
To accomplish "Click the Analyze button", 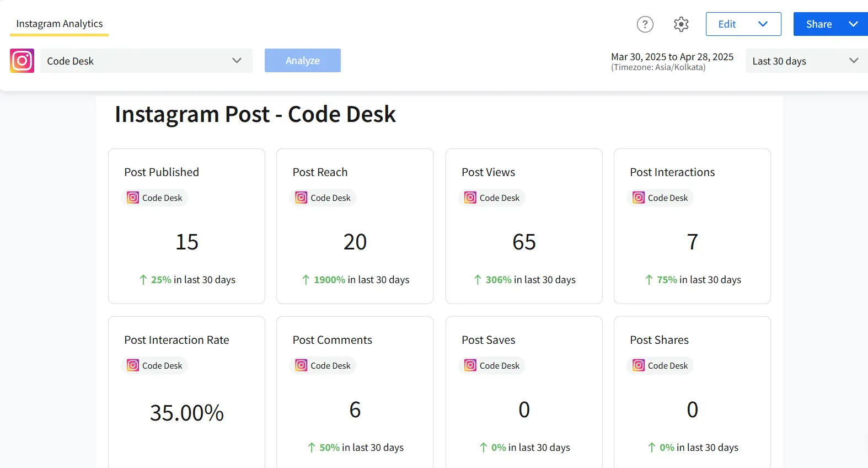I will [x=303, y=61].
